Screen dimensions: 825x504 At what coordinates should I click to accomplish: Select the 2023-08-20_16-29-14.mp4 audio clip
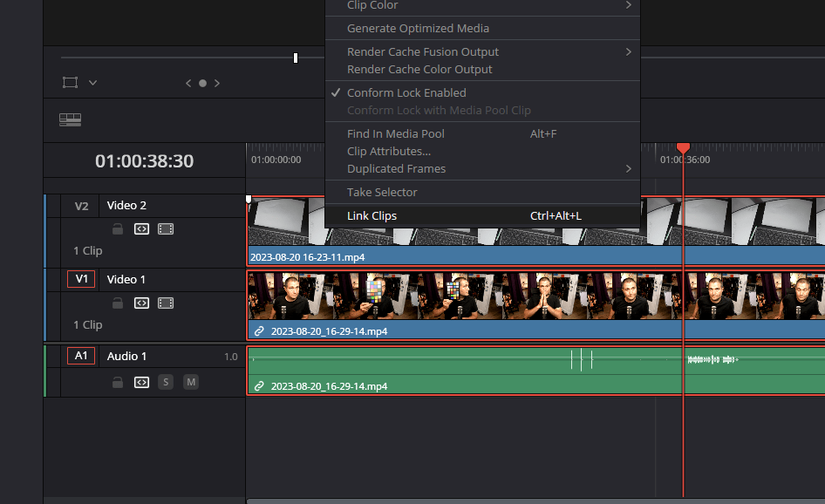(x=536, y=371)
